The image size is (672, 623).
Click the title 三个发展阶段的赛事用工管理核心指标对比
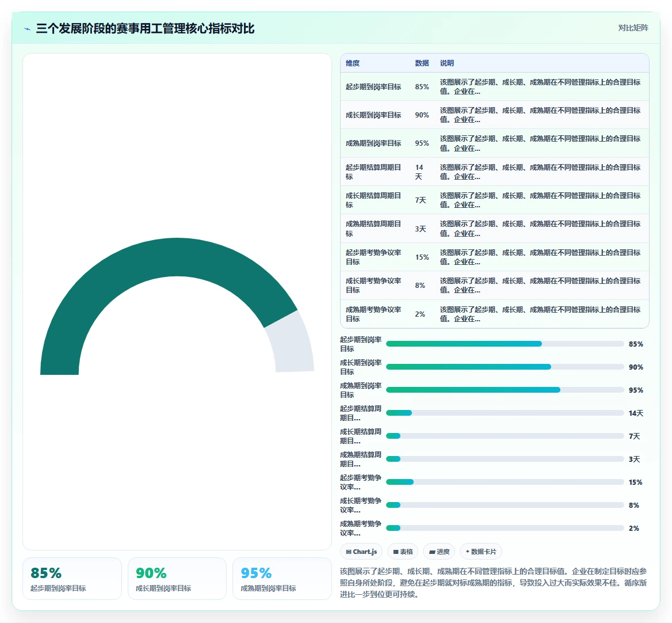(146, 29)
